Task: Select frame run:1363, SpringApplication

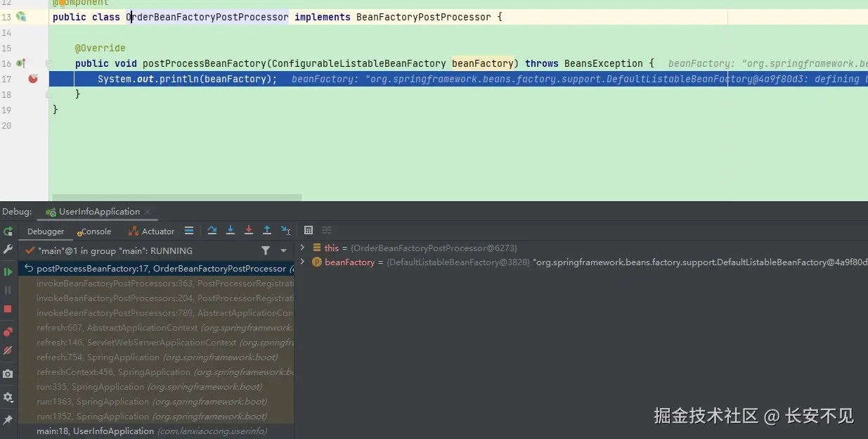Action: (x=157, y=402)
